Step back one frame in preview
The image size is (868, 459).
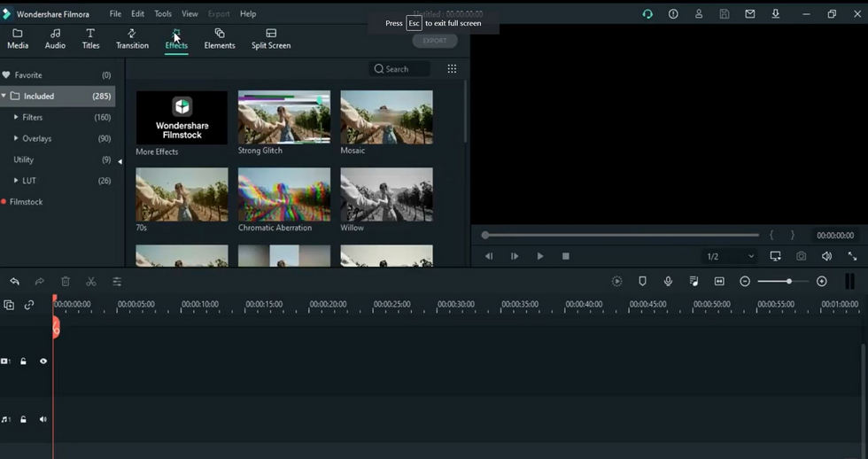pos(489,256)
